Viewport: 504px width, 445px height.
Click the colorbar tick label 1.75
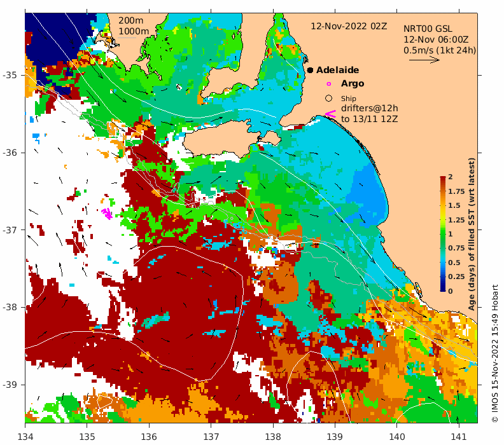tap(456, 192)
